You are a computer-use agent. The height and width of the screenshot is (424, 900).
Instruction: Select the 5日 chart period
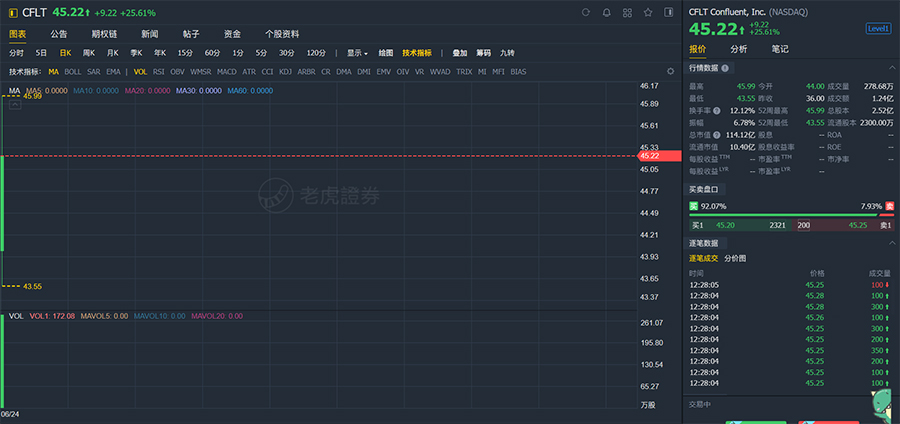[41, 53]
